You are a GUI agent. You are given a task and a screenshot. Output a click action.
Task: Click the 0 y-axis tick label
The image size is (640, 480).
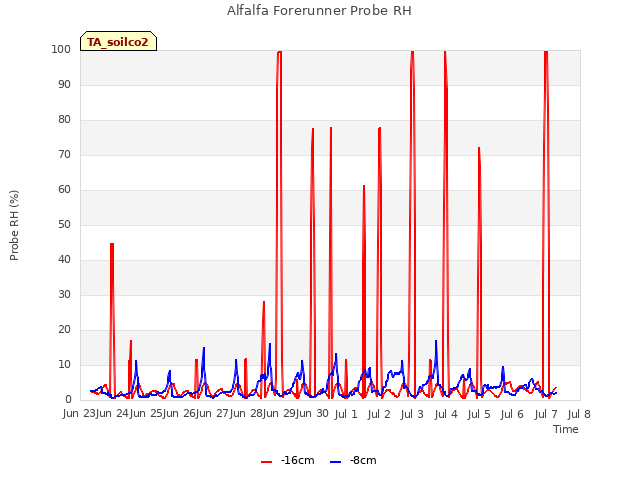(68, 400)
